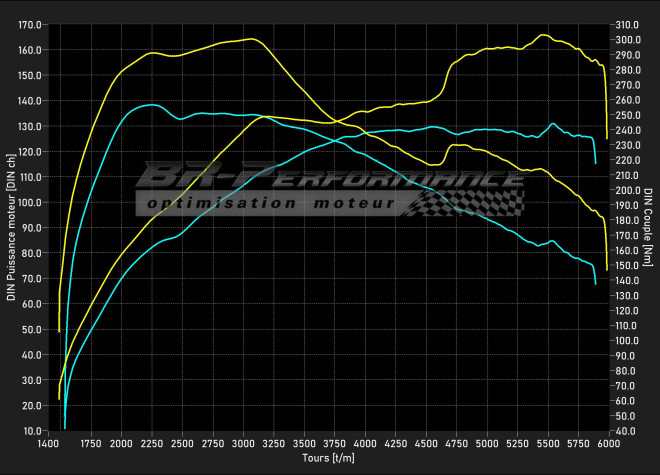660x475 pixels.
Task: Select the 3000 tick on the RPM axis
Action: [x=243, y=442]
